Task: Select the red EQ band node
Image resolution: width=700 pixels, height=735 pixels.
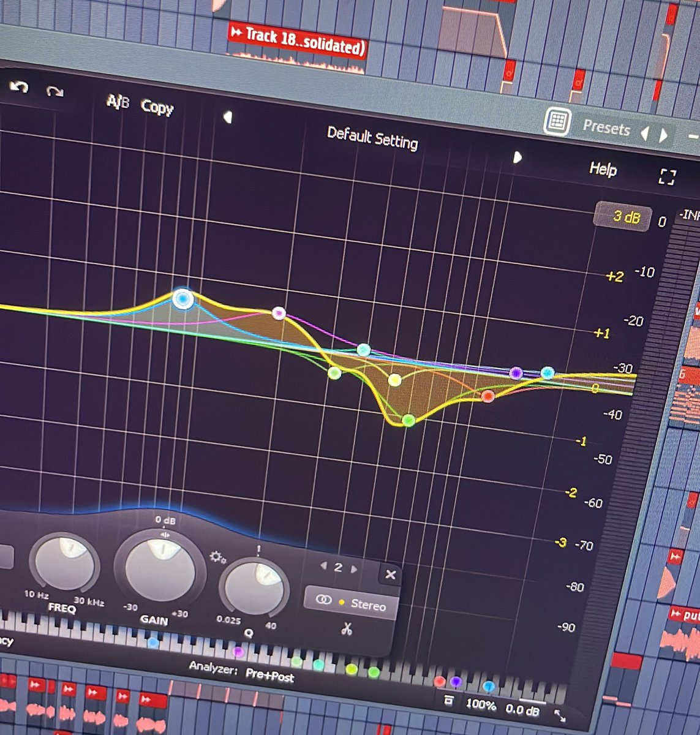Action: tap(487, 396)
